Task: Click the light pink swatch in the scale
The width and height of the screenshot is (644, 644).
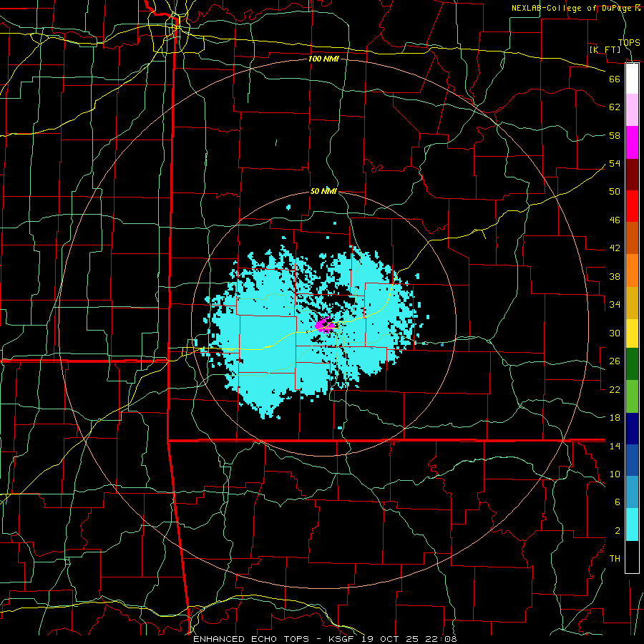Action: pos(632,110)
